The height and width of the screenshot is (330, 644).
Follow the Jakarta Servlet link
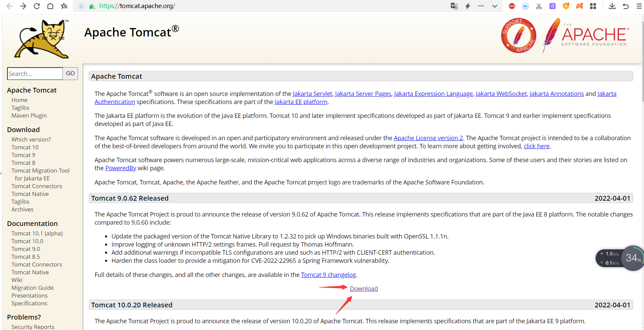(312, 94)
